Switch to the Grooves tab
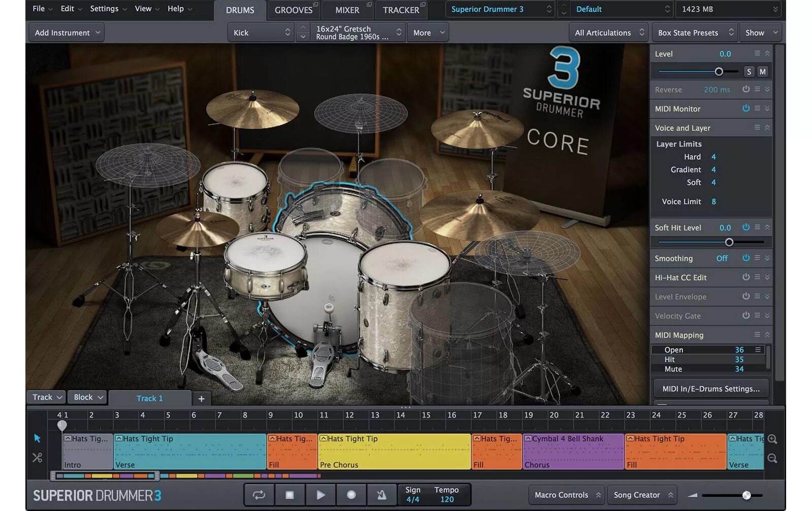 (293, 10)
